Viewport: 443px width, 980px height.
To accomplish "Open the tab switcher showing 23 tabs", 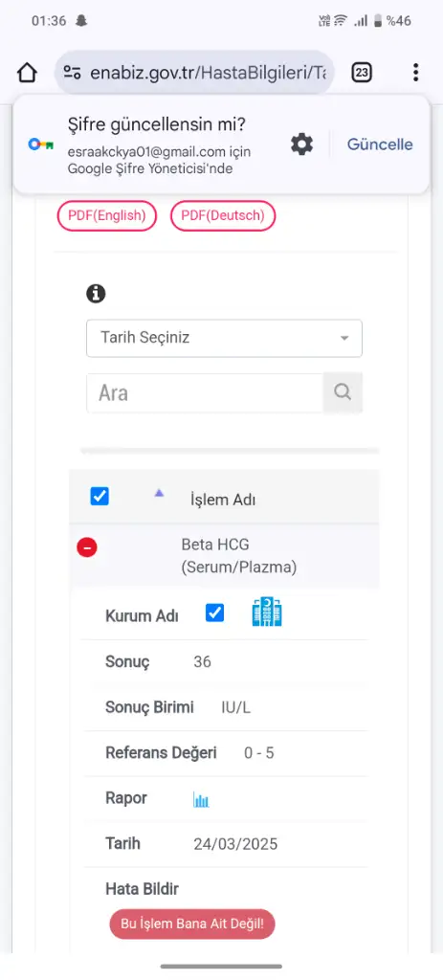I will 361,73.
